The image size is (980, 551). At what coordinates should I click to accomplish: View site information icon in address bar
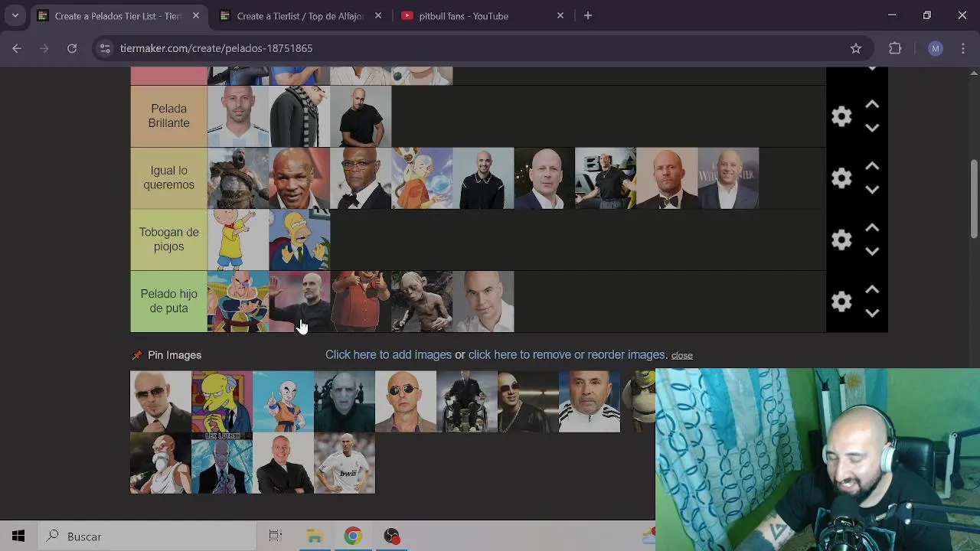pyautogui.click(x=105, y=48)
